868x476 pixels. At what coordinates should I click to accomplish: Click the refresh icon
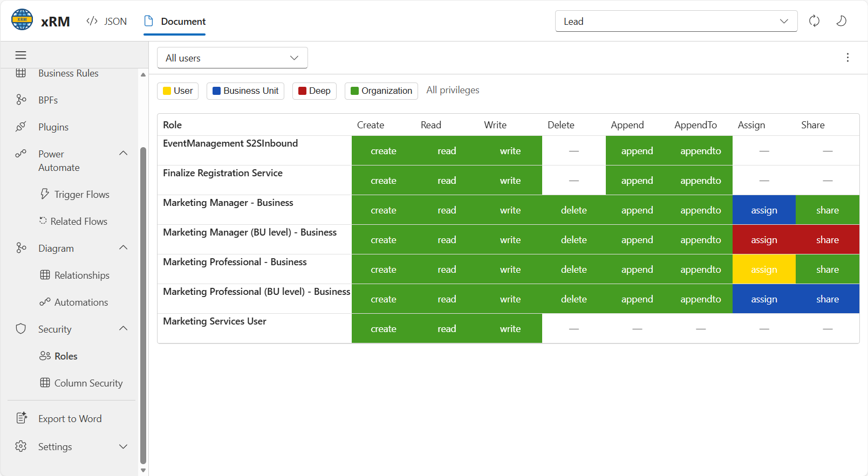click(x=814, y=21)
